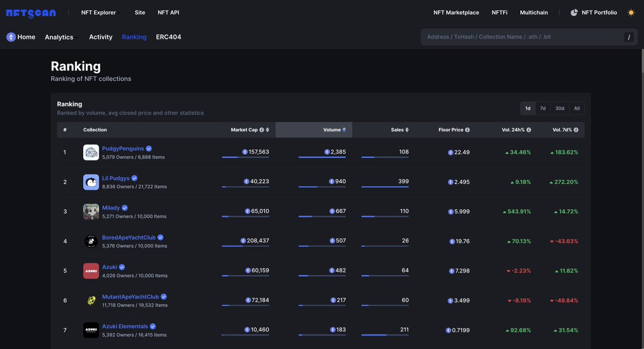The image size is (644, 349).
Task: Click PudgyPenguins volume progress bar
Action: coord(322,157)
